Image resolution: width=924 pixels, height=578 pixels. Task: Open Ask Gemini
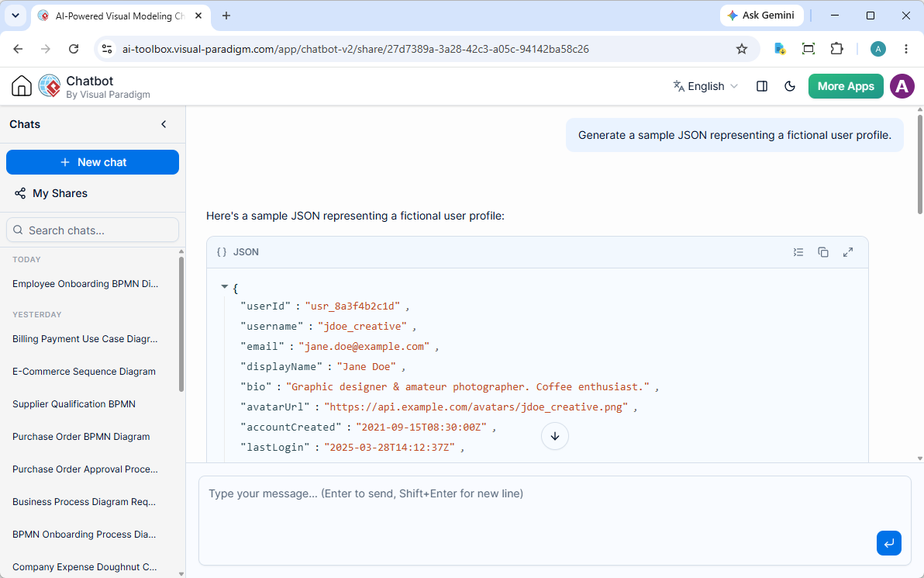[x=761, y=16]
